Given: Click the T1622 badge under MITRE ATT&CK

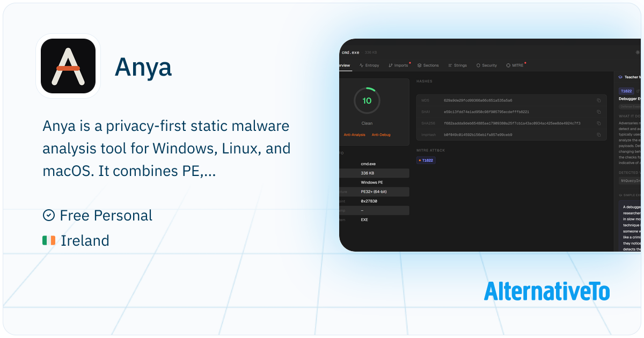Looking at the screenshot, I should coord(426,160).
